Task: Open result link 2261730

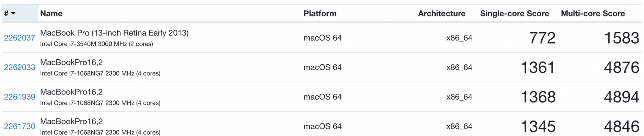Action: click(x=19, y=126)
